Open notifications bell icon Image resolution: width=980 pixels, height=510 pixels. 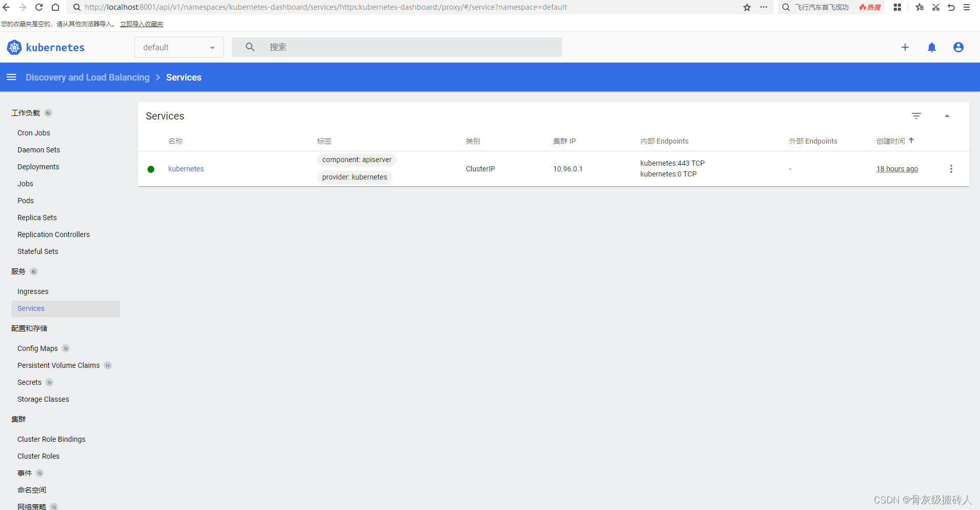[932, 47]
